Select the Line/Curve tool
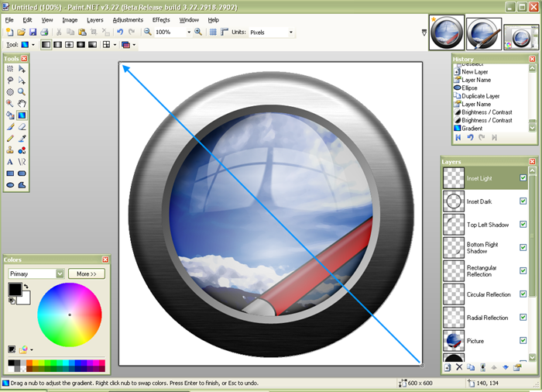The height and width of the screenshot is (392, 542). (22, 162)
